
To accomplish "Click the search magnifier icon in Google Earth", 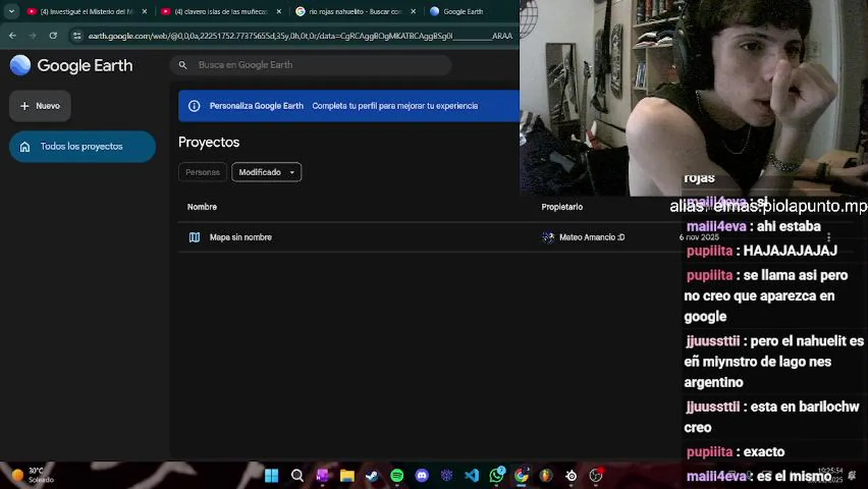I will tap(183, 65).
